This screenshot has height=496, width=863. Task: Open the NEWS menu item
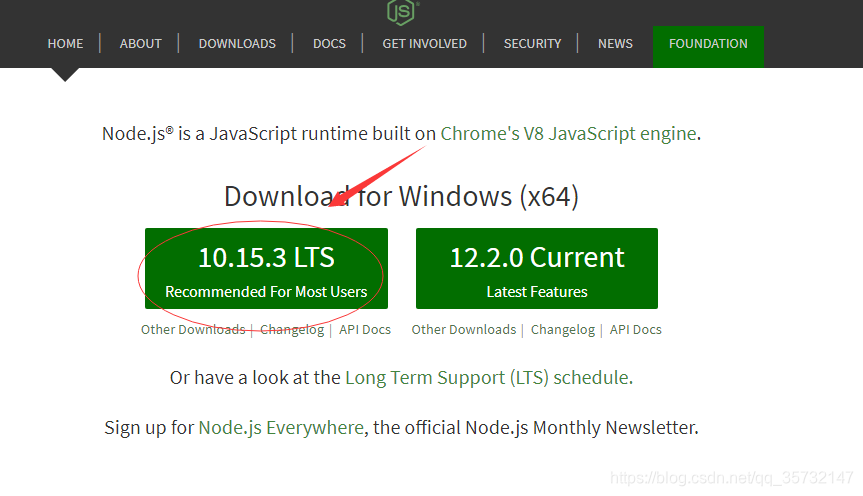615,43
